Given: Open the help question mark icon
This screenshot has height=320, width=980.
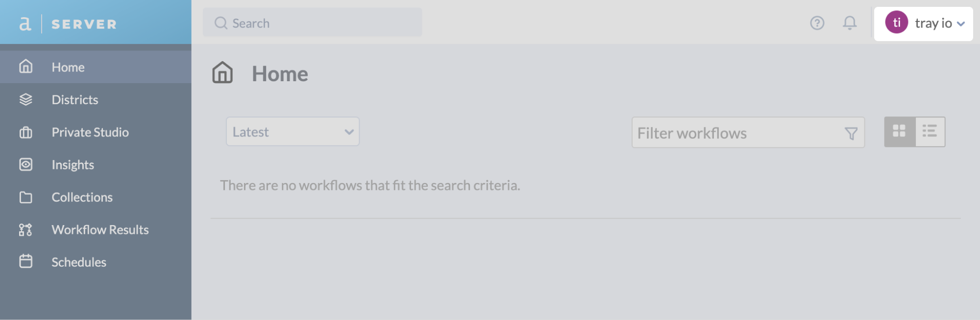Looking at the screenshot, I should point(816,23).
